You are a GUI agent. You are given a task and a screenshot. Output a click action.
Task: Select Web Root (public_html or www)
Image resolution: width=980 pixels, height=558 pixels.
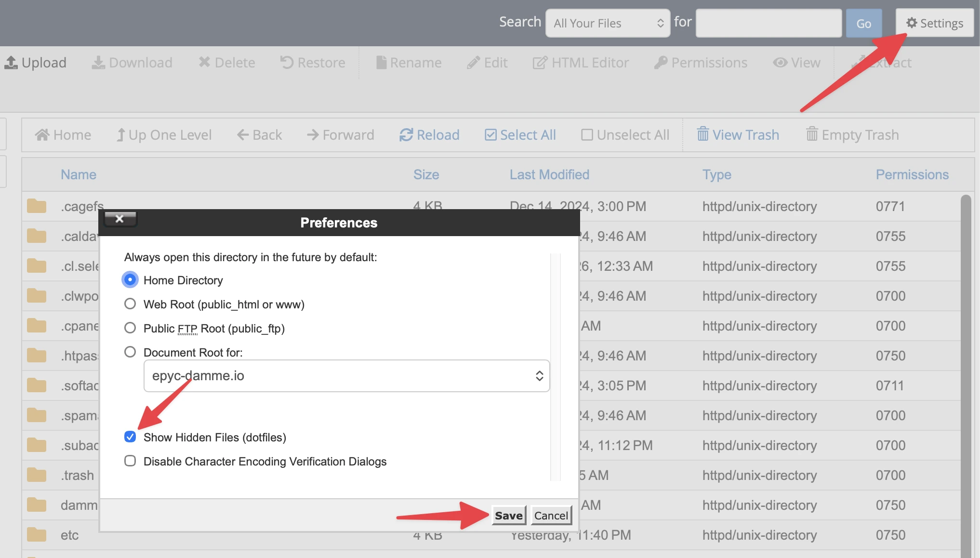(130, 304)
